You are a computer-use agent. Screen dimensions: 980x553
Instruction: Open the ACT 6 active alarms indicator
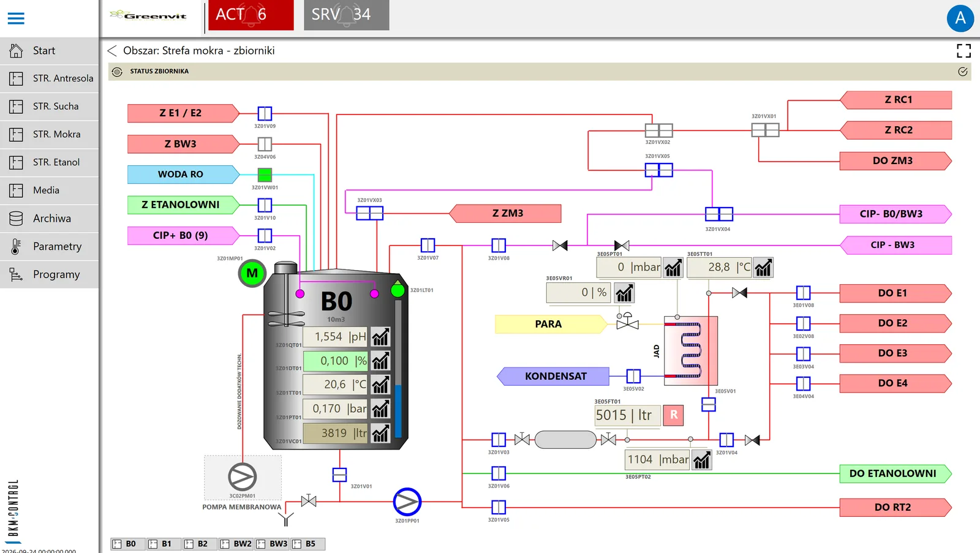point(251,15)
